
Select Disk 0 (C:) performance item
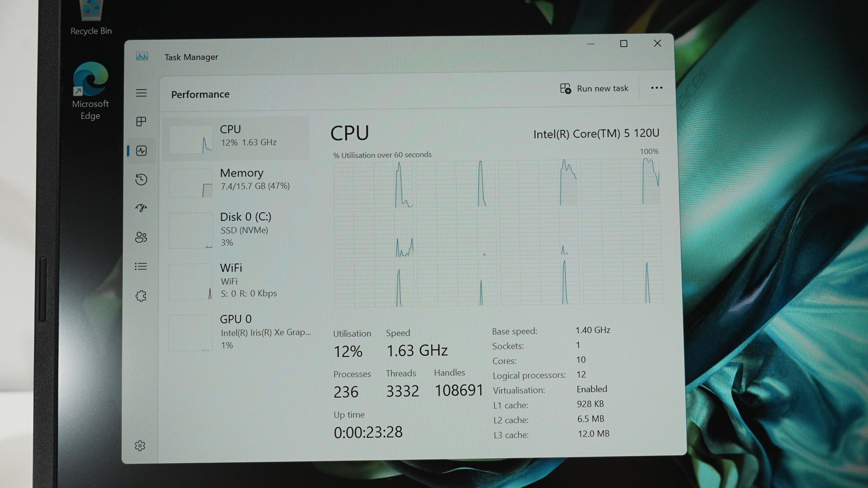click(236, 229)
